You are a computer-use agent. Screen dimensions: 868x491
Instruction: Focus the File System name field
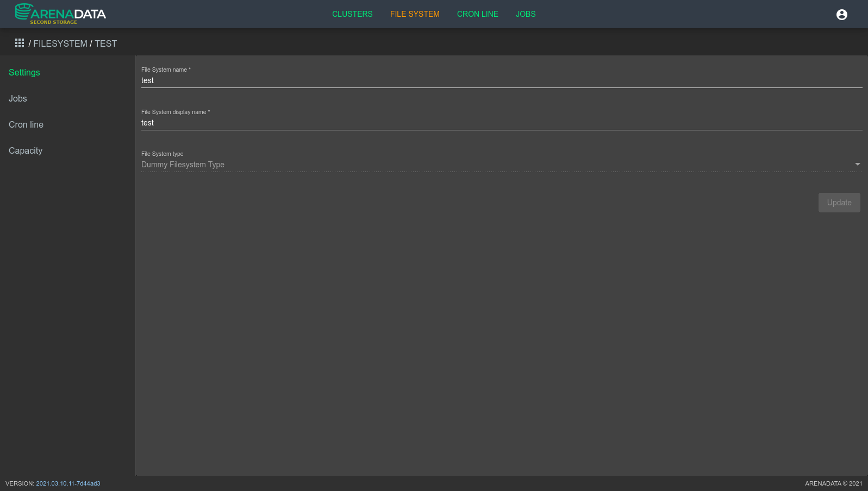click(x=502, y=80)
